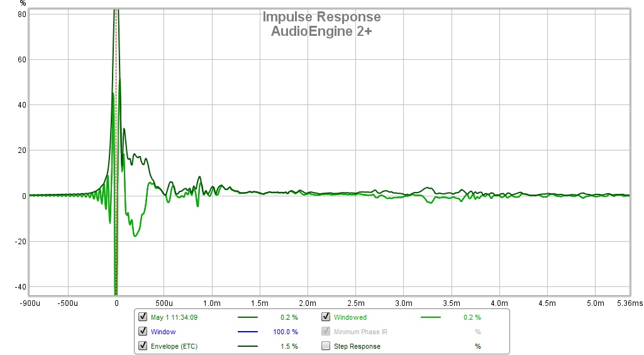This screenshot has height=355, width=644.
Task: Click the 2.5m time axis label
Action: tap(356, 303)
